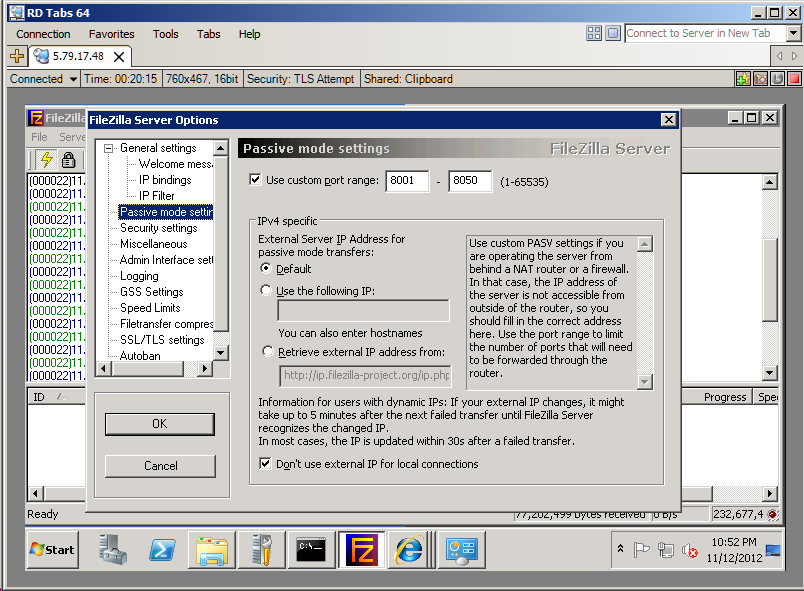Open the FileZilla File menu behind the dialog
This screenshot has width=804, height=591.
(x=39, y=137)
